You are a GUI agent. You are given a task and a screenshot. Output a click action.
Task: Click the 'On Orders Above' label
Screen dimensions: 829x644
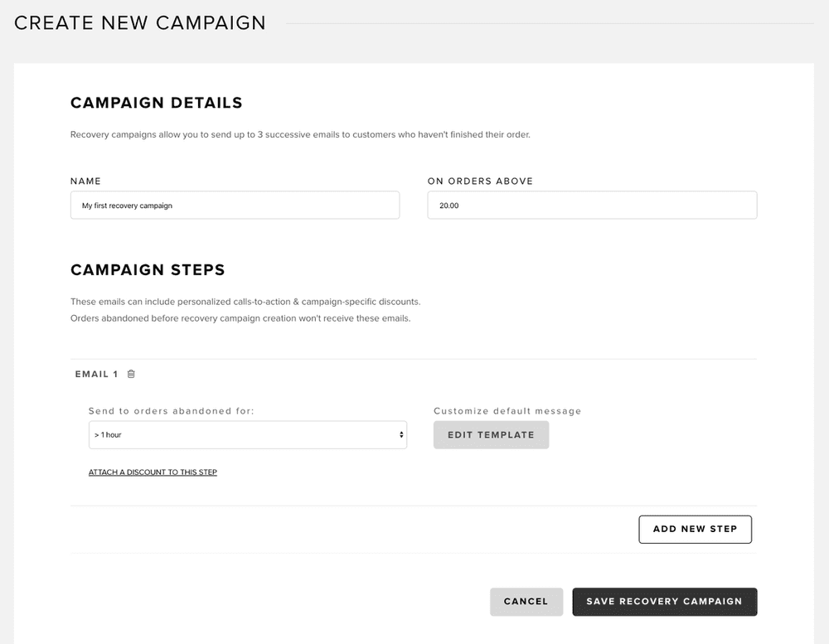click(x=480, y=181)
